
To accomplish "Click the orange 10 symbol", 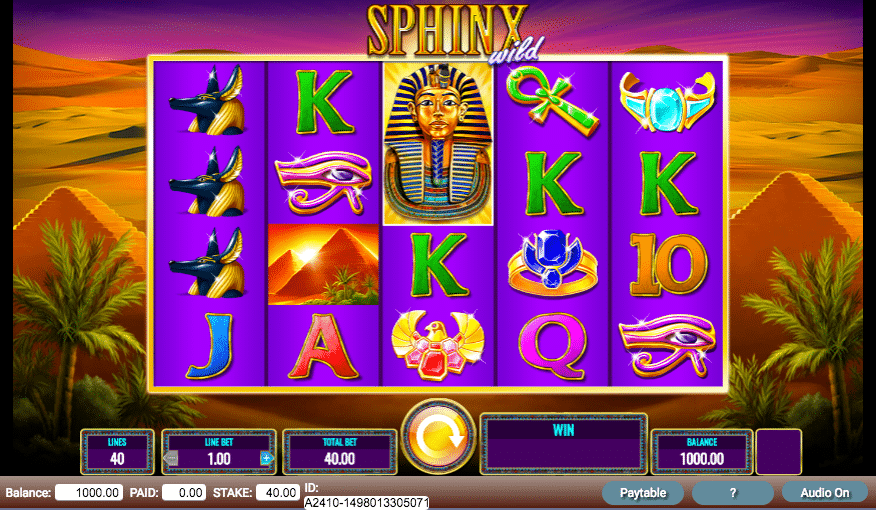I will pyautogui.click(x=668, y=264).
